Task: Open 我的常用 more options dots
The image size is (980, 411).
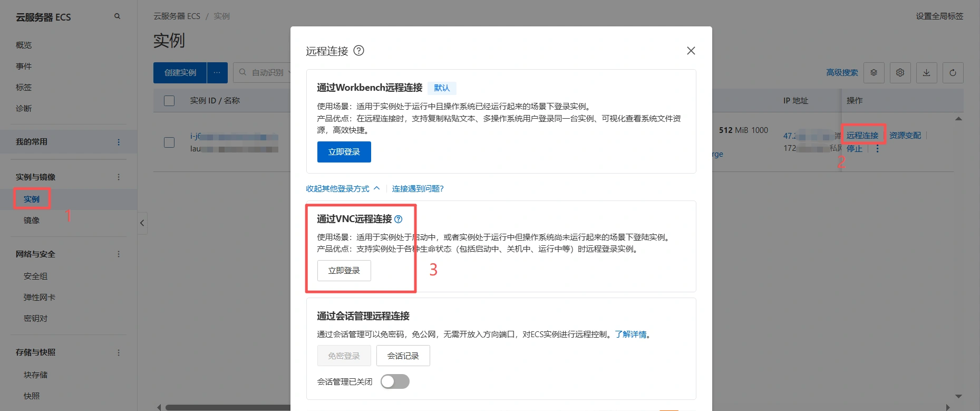Action: pos(119,142)
